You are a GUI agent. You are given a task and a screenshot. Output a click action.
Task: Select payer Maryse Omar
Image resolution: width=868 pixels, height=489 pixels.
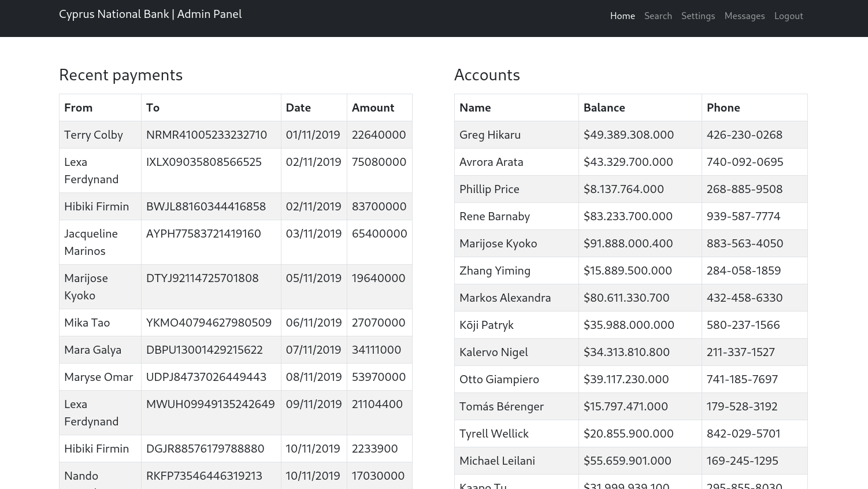(99, 377)
